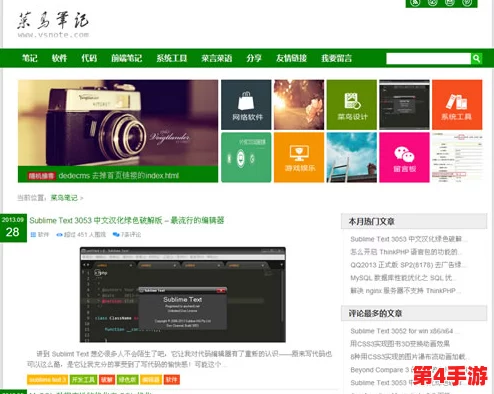Click the green 开发工具 tag
The image size is (494, 394).
pos(84,380)
